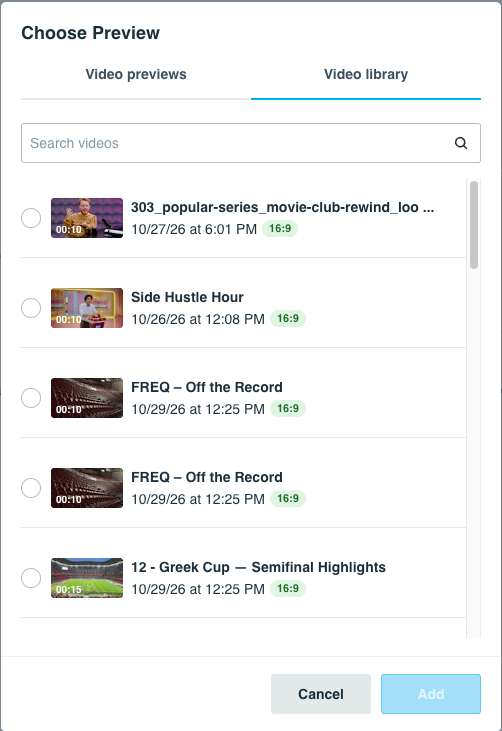Cancel the Choose Preview dialog
The height and width of the screenshot is (731, 502).
321,694
